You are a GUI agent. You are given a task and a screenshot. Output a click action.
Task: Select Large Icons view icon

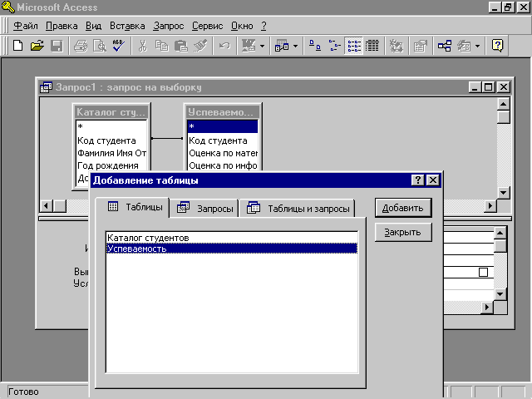[x=315, y=46]
